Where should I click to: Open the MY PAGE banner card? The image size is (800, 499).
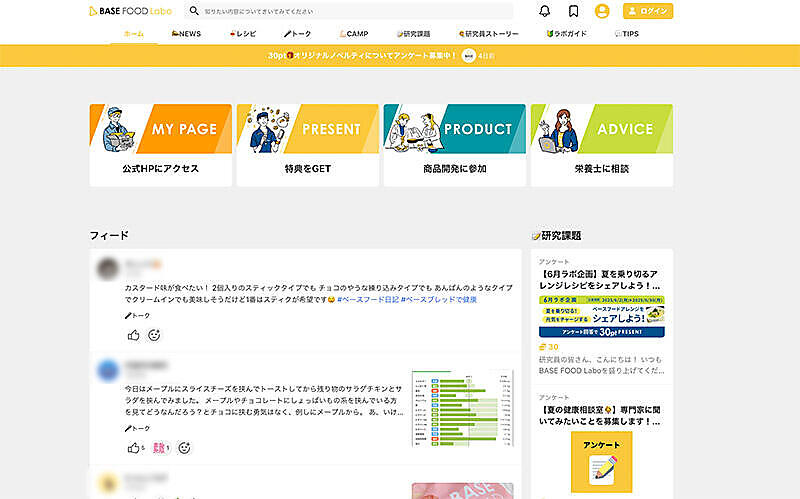[x=160, y=145]
